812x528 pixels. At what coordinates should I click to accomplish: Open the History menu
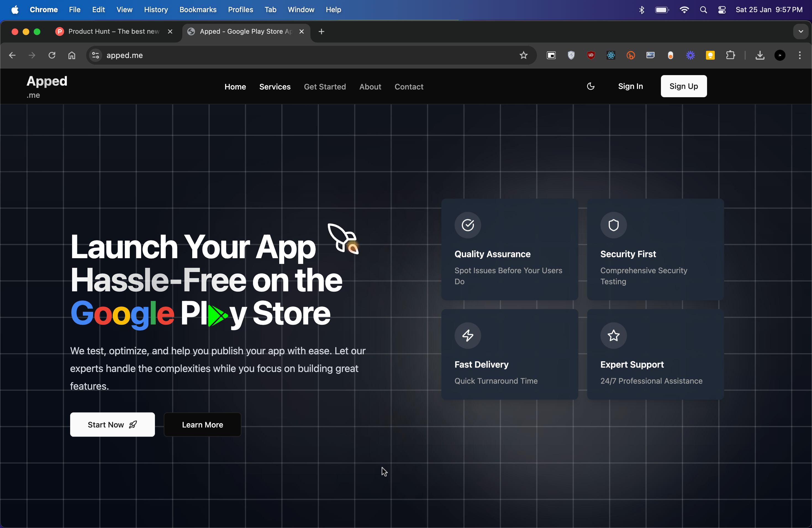[x=156, y=10]
